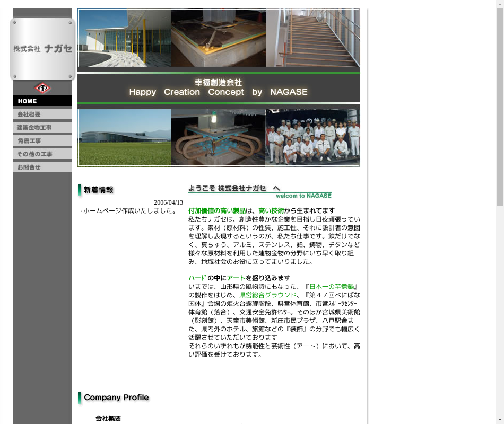Select その他の工事 in the sidebar
This screenshot has width=504, height=424.
click(42, 154)
